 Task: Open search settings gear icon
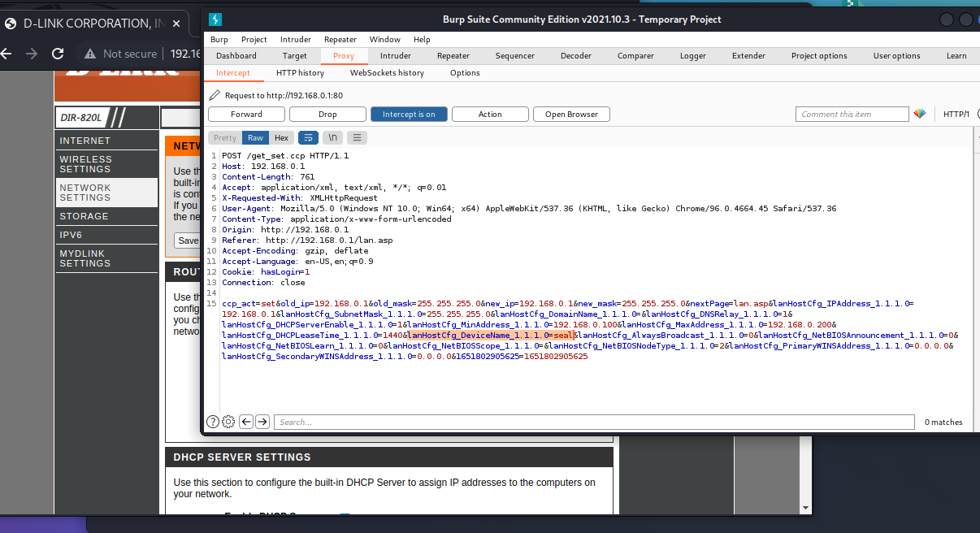click(x=228, y=422)
